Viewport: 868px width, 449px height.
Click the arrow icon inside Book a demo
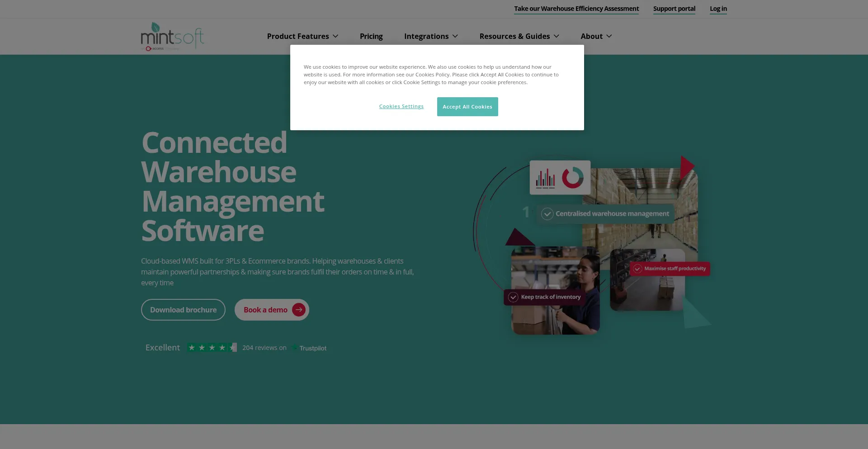tap(298, 310)
